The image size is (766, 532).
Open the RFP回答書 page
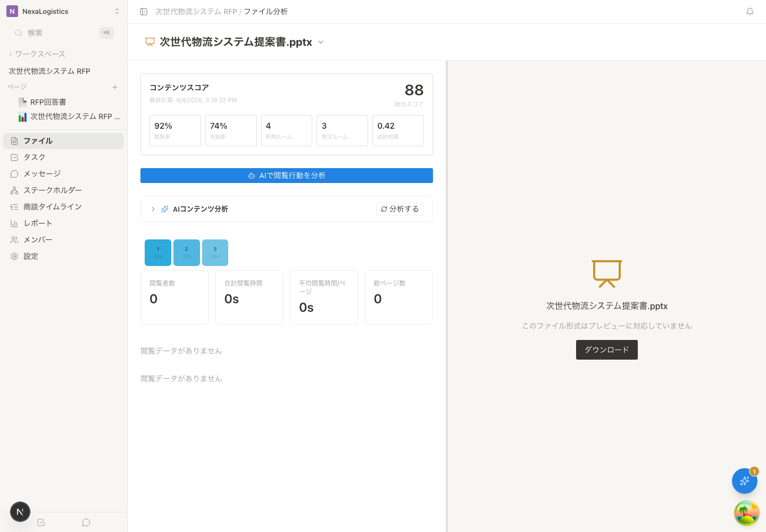[x=48, y=102]
